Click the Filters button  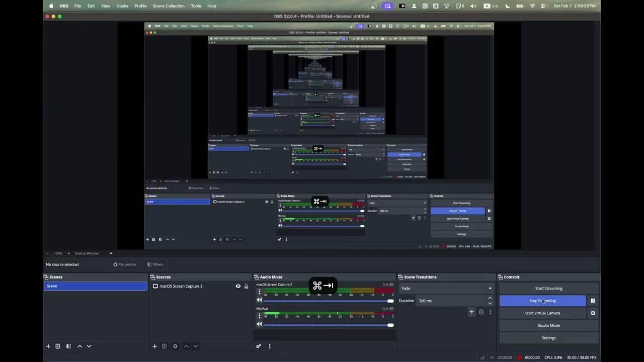(155, 264)
